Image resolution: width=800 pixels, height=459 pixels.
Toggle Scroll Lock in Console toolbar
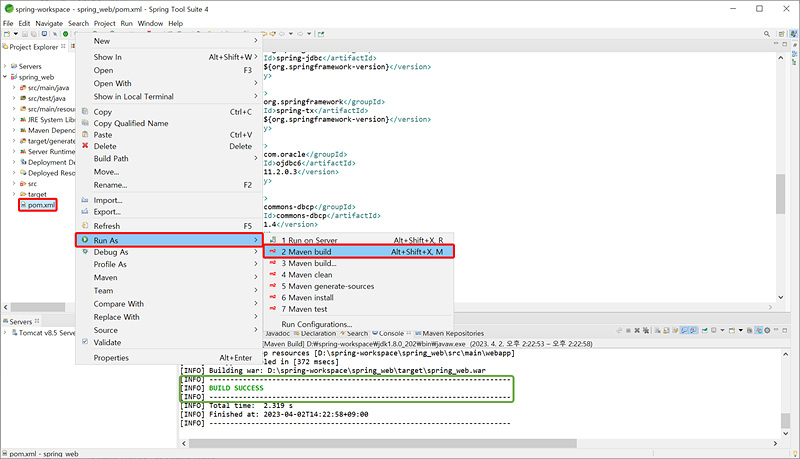pyautogui.click(x=666, y=330)
